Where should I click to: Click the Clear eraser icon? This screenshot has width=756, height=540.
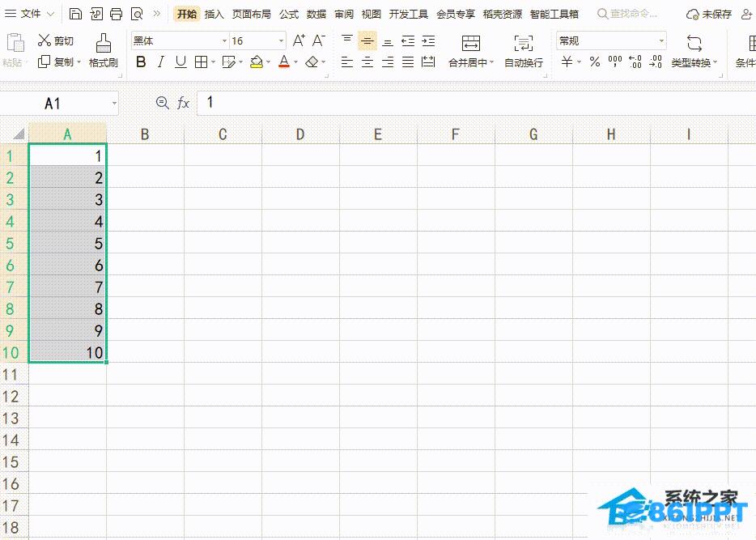[x=312, y=62]
